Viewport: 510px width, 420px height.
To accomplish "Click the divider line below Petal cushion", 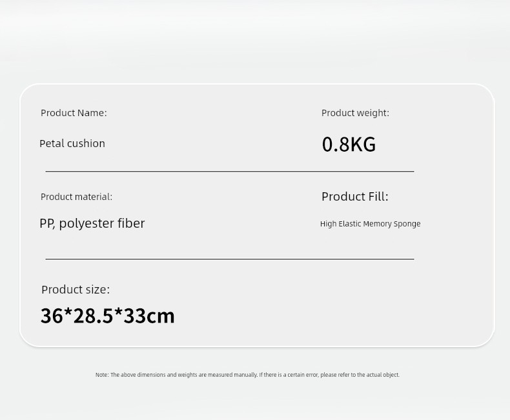I will click(230, 172).
